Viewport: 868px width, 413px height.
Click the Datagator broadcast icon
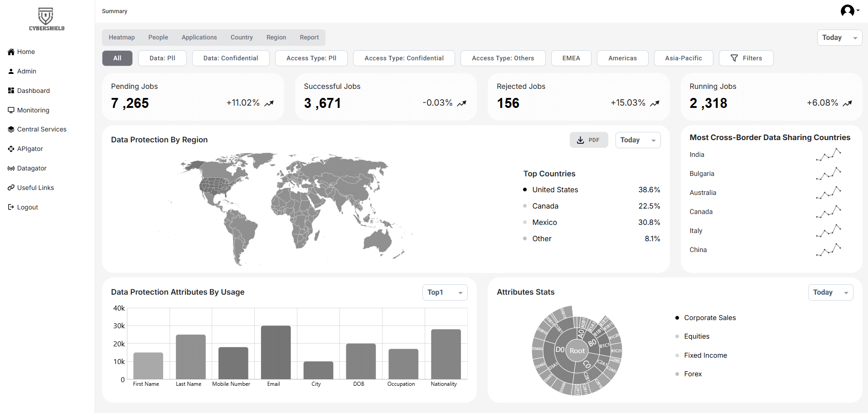coord(11,169)
